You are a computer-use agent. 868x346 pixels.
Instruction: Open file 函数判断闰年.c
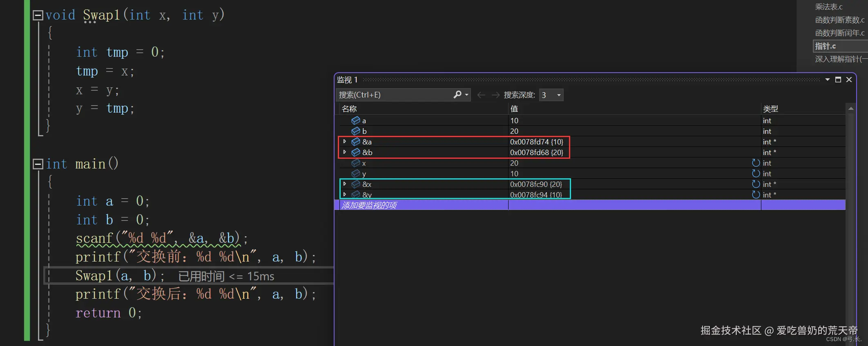[x=840, y=33]
